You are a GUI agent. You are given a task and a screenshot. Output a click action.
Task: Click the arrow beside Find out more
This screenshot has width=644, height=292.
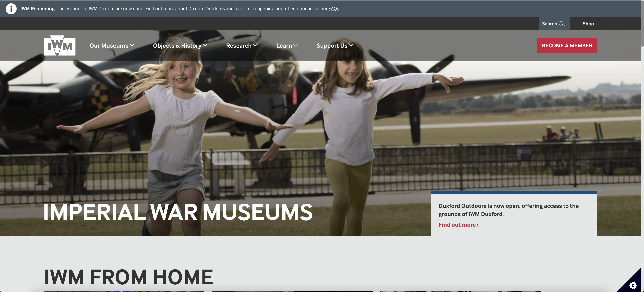477,225
